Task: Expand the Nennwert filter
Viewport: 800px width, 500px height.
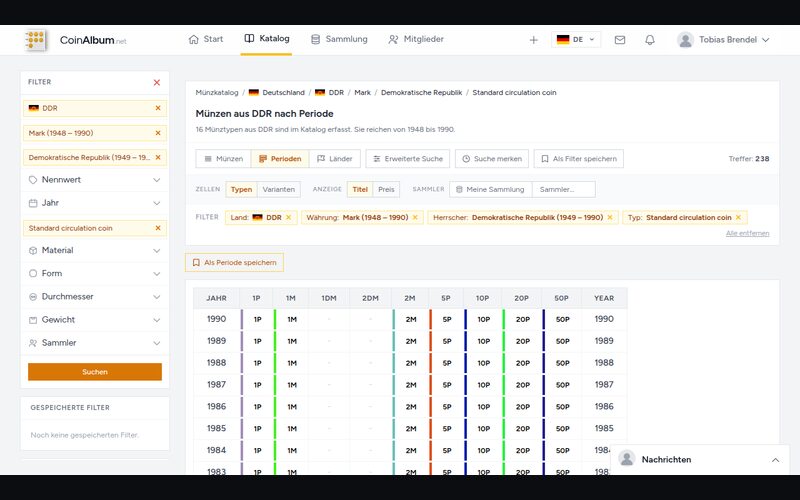Action: (95, 180)
